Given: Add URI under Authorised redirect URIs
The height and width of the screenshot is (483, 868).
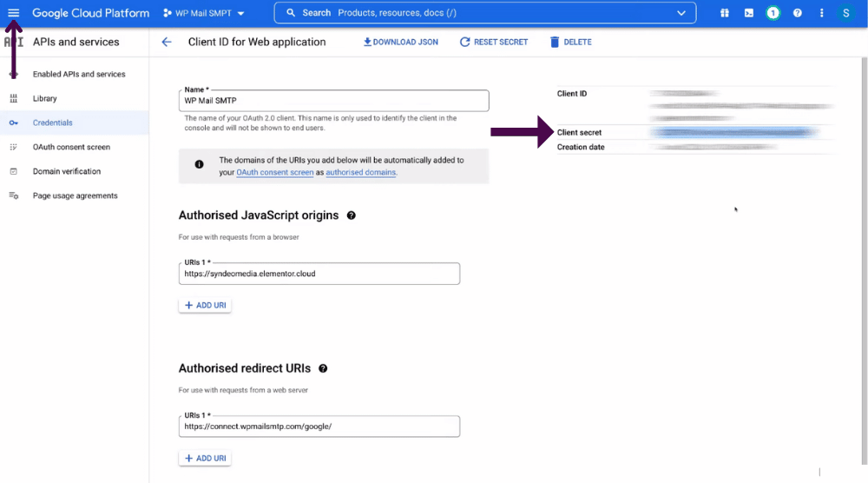Looking at the screenshot, I should click(x=205, y=458).
